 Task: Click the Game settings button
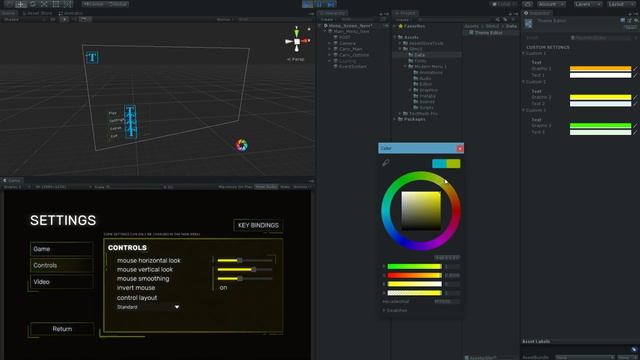coord(61,249)
